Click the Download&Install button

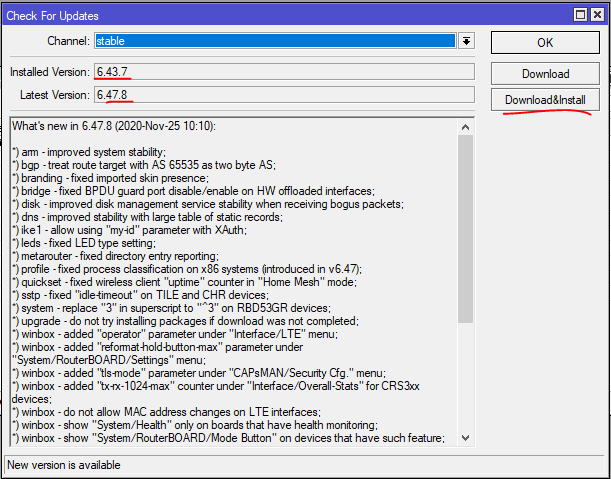click(x=545, y=100)
